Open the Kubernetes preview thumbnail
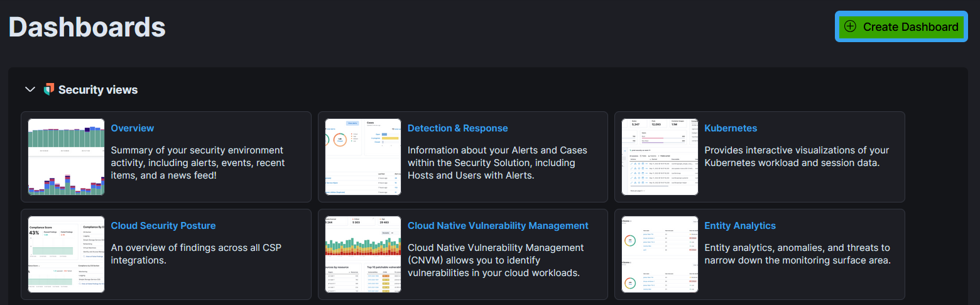 660,157
